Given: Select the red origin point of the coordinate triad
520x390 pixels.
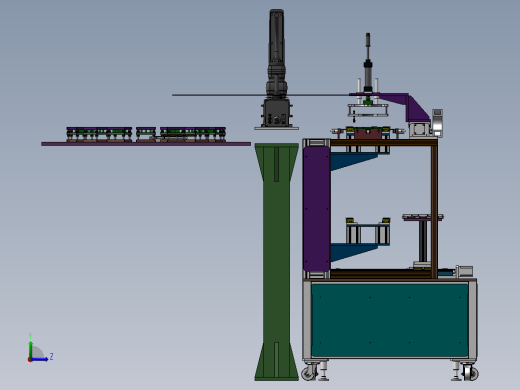Looking at the screenshot, I should pos(30,360).
